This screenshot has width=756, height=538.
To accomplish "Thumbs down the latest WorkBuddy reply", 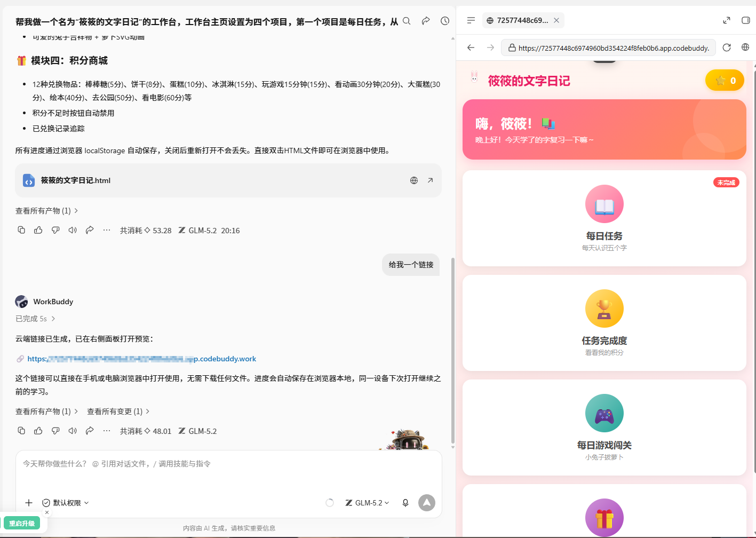I will (55, 431).
